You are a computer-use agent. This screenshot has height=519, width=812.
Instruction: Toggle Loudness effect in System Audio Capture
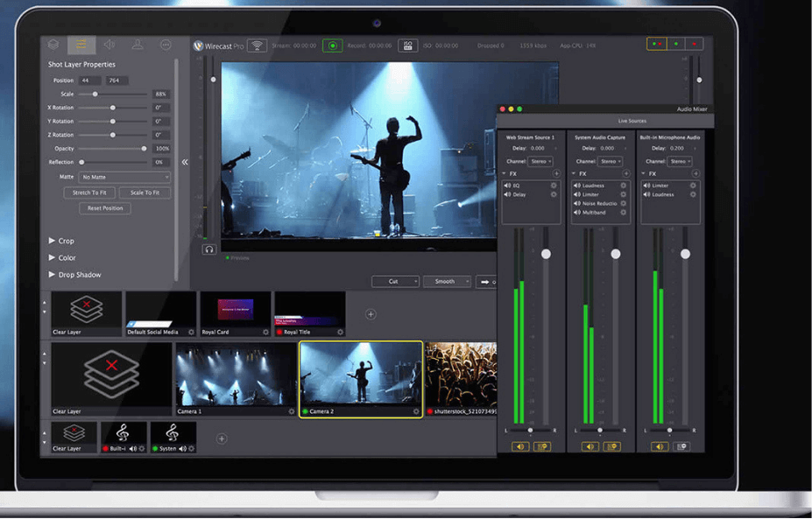click(x=577, y=186)
